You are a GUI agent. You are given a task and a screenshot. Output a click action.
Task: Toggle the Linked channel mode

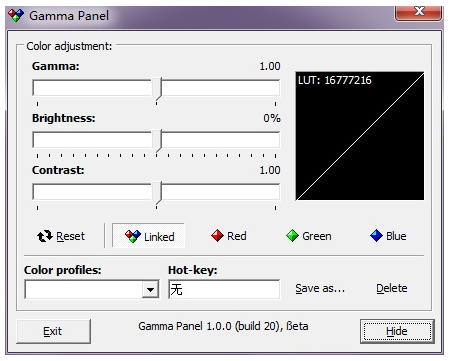[148, 236]
